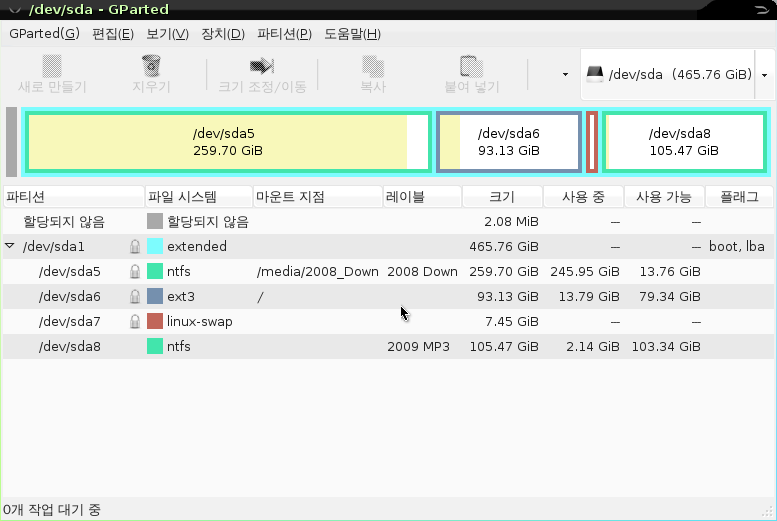Click the hard disk icon in the device selector
This screenshot has height=521, width=777.
(x=595, y=74)
